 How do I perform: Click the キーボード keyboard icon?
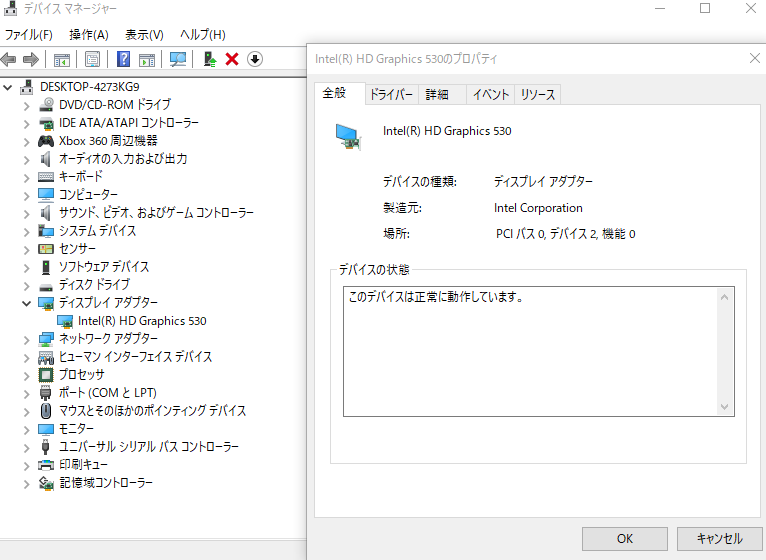click(46, 177)
